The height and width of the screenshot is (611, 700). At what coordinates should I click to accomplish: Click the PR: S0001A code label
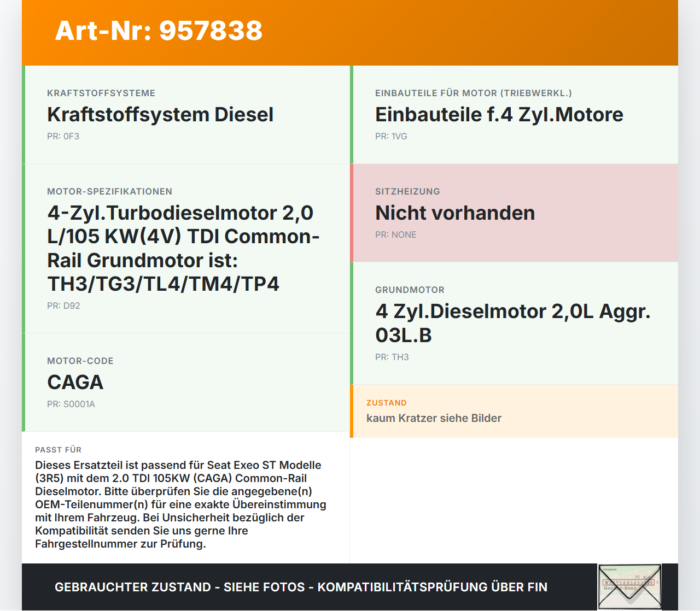(71, 404)
